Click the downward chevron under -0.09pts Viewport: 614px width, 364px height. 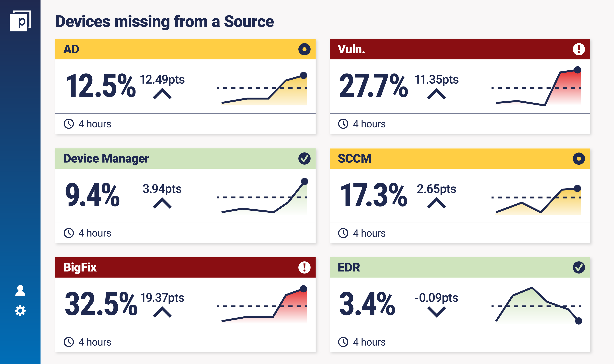click(x=436, y=312)
